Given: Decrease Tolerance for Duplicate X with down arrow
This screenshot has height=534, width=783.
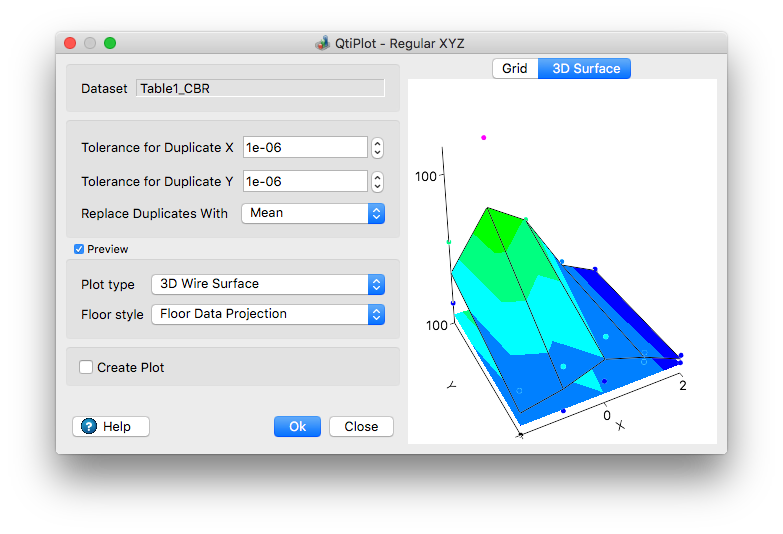Looking at the screenshot, I should click(x=377, y=152).
